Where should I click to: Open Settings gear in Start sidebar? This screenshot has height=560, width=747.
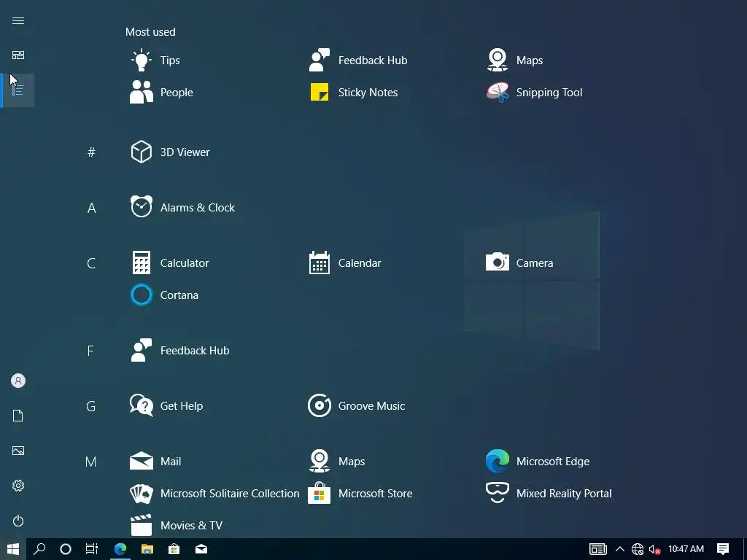coord(18,486)
